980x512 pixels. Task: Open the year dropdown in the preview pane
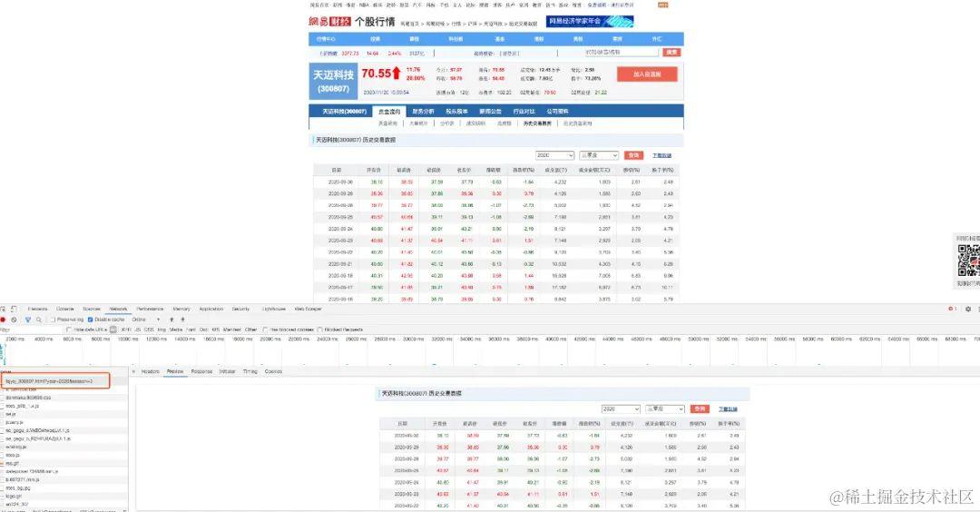pyautogui.click(x=621, y=409)
